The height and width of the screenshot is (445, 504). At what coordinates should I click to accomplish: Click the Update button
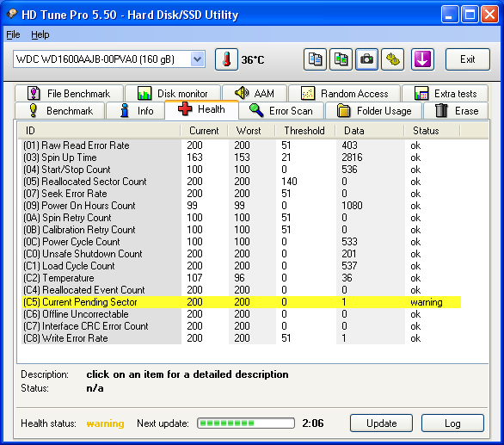coord(381,423)
